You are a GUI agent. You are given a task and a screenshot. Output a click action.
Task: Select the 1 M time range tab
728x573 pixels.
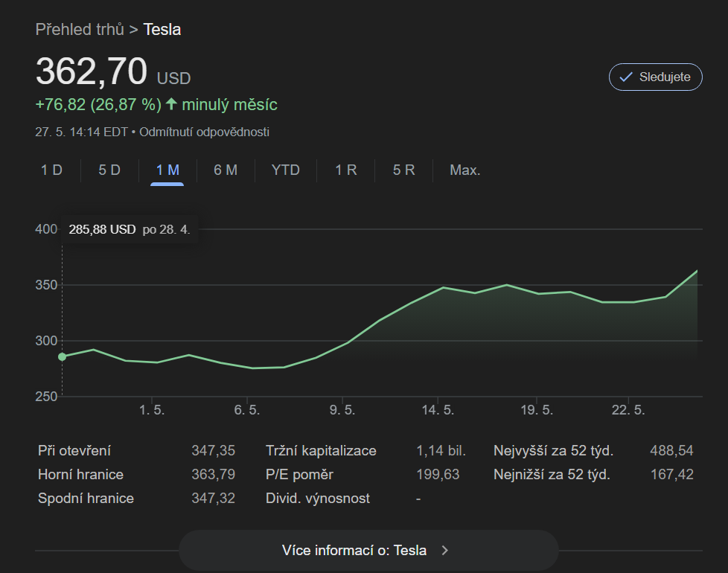[x=167, y=170]
